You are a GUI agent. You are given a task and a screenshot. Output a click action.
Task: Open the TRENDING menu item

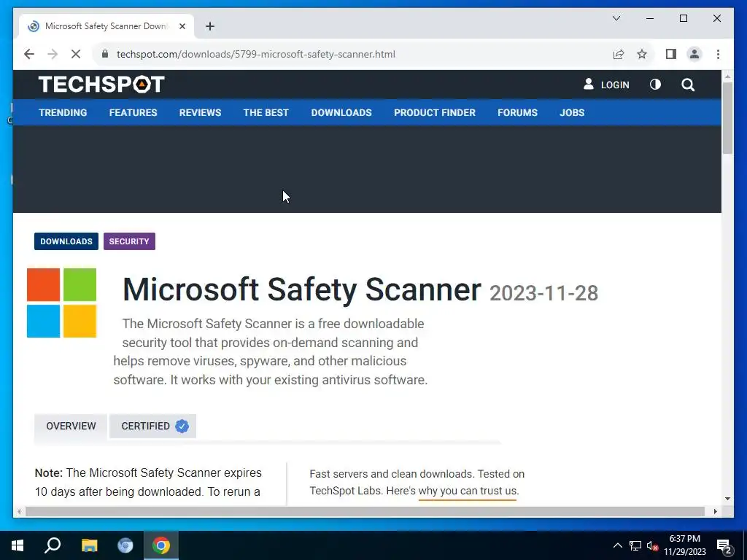(x=63, y=113)
